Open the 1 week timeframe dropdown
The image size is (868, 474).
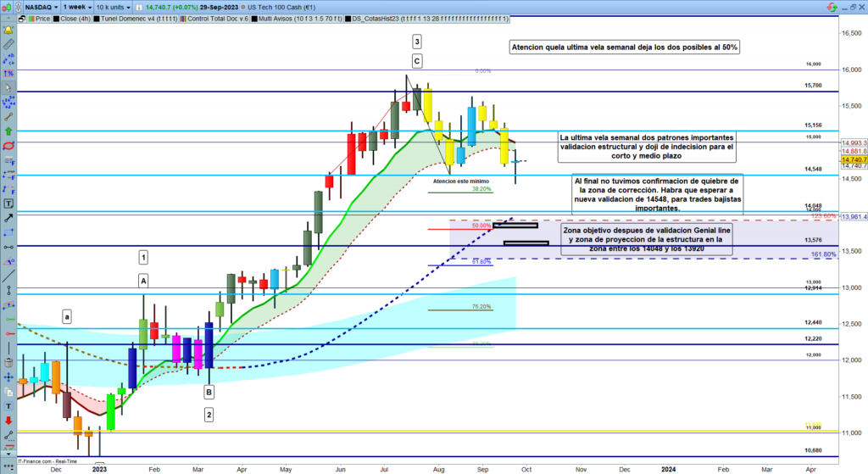pos(77,6)
